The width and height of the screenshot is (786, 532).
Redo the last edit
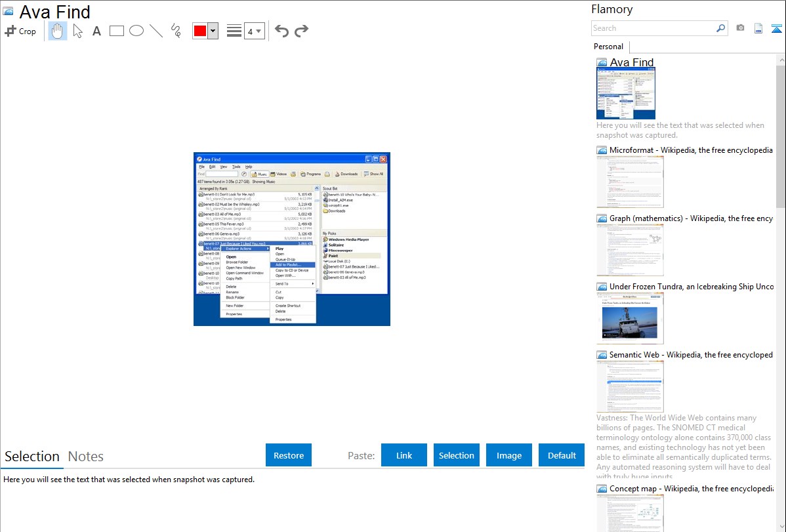click(301, 31)
